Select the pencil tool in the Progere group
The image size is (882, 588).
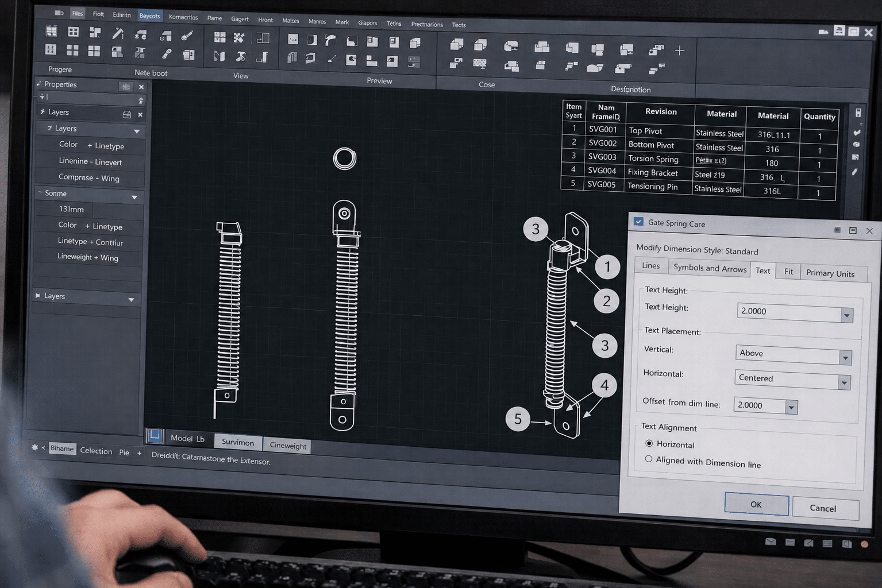click(x=118, y=33)
